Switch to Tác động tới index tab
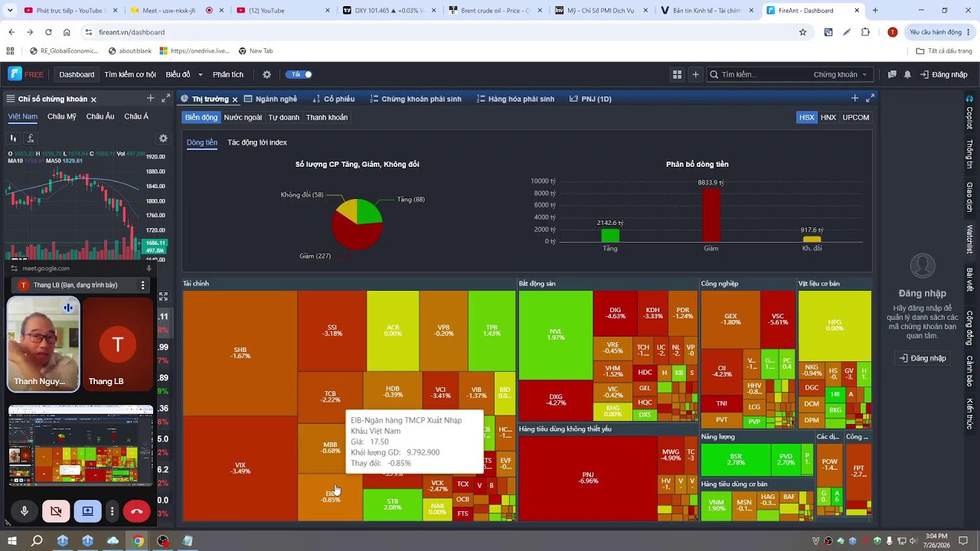This screenshot has width=980, height=551. [x=257, y=142]
